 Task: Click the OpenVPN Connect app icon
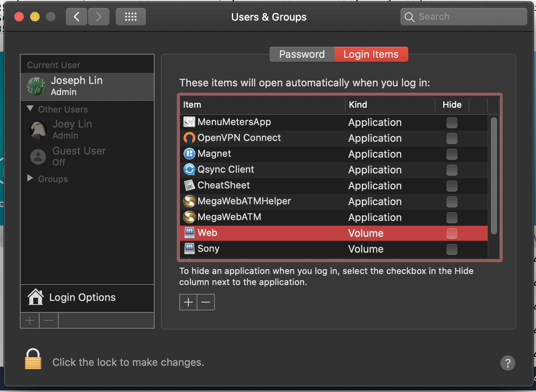[189, 138]
